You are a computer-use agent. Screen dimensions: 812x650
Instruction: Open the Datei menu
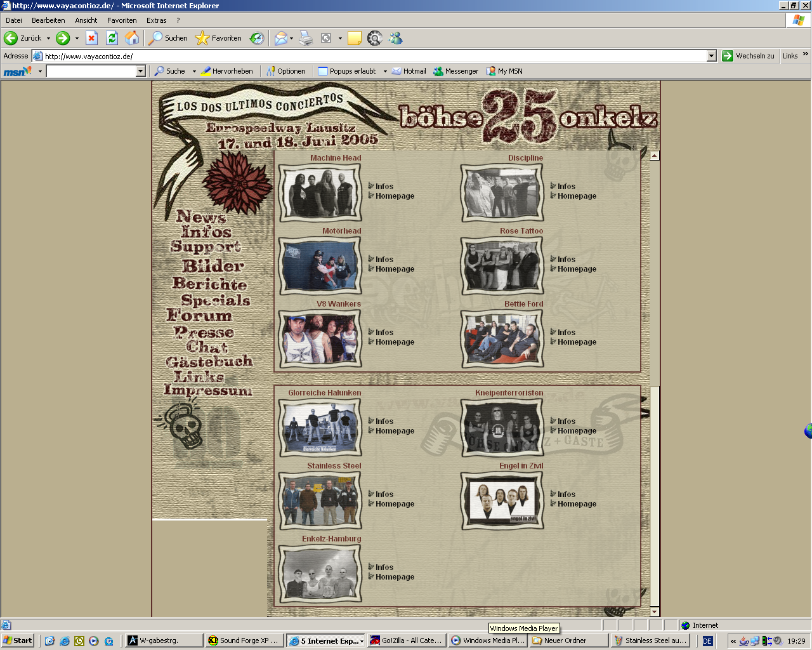click(x=14, y=20)
